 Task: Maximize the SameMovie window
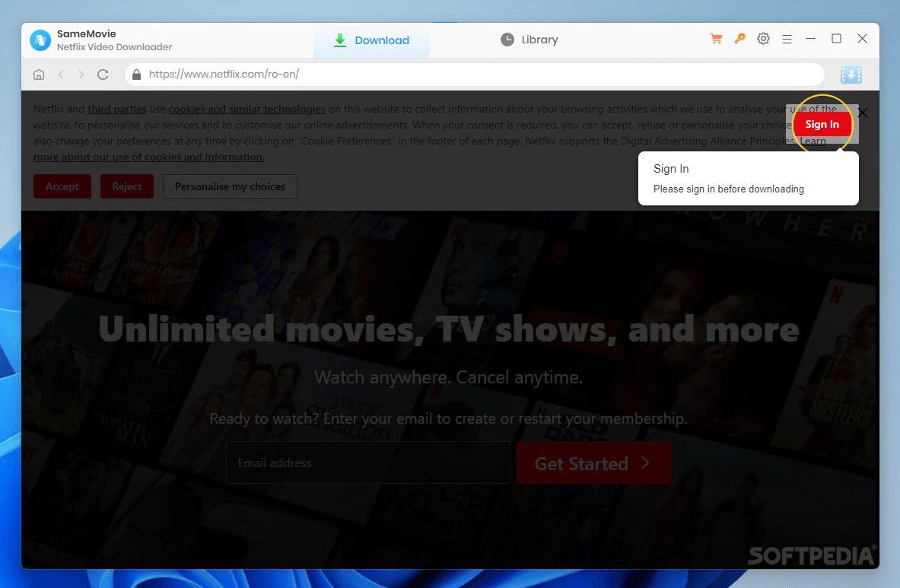[x=836, y=39]
